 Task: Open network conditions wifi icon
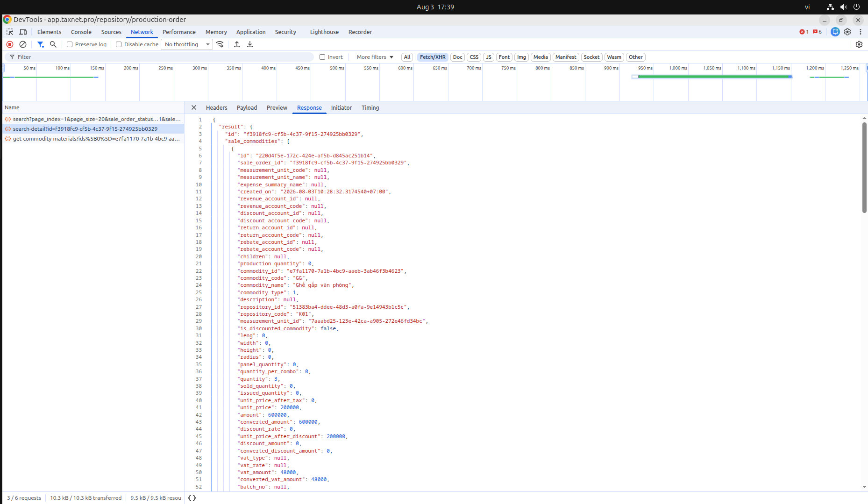(x=220, y=44)
